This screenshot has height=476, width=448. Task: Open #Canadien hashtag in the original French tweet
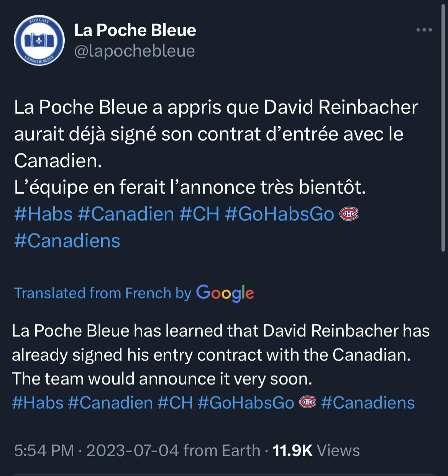pyautogui.click(x=126, y=214)
